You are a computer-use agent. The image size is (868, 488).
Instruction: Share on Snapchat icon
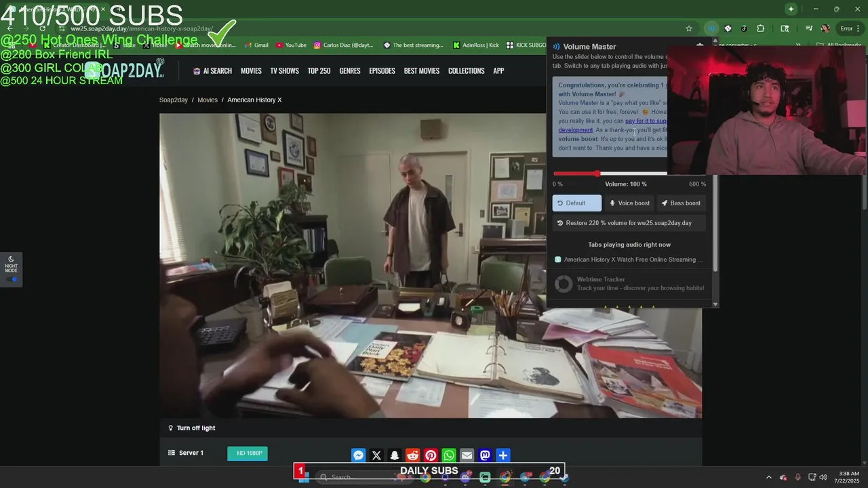click(x=395, y=455)
